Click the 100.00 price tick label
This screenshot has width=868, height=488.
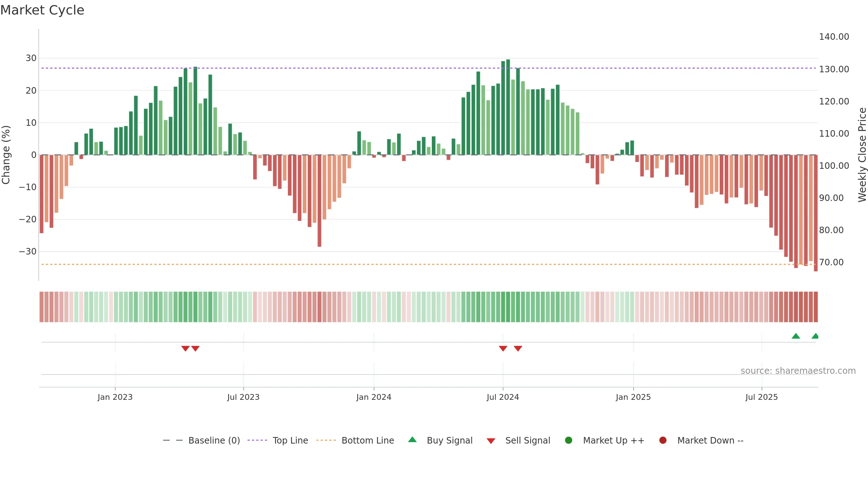tap(834, 166)
